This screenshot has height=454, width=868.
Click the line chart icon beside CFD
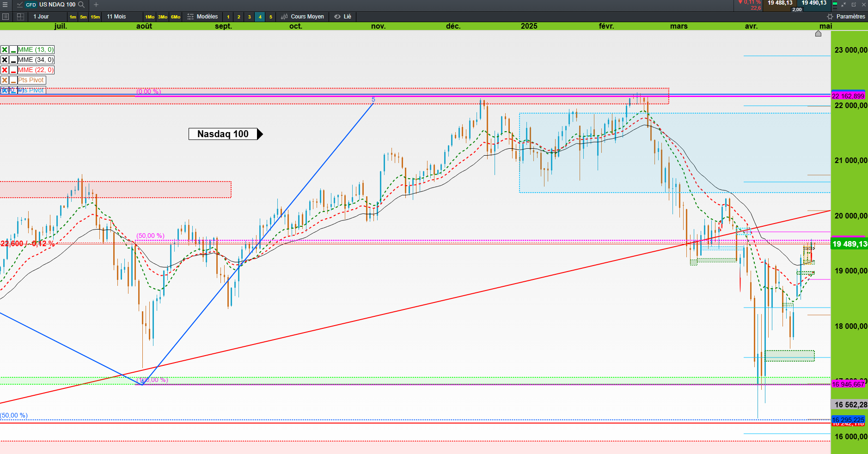click(20, 5)
